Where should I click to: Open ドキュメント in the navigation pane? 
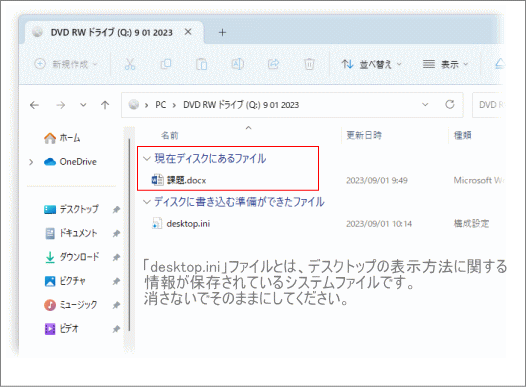71,233
